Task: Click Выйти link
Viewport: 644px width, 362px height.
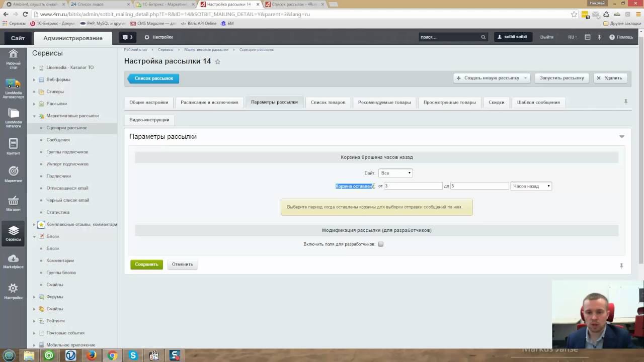Action: point(547,37)
